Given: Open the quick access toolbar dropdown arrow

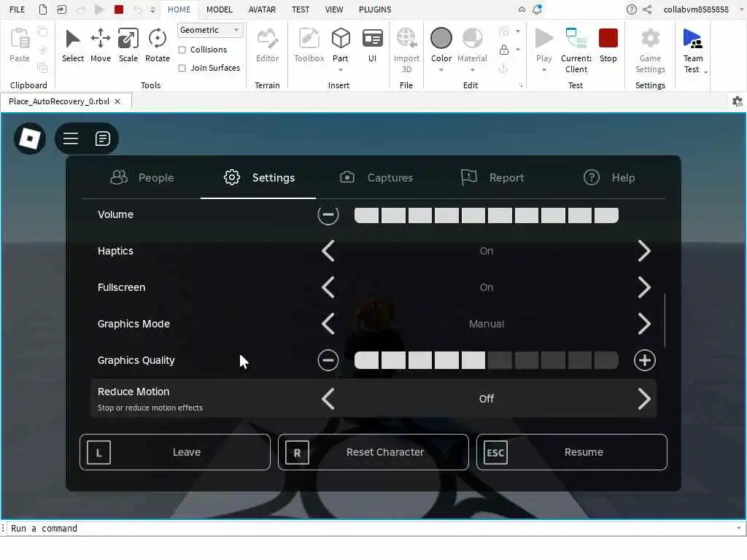Looking at the screenshot, I should 152,9.
